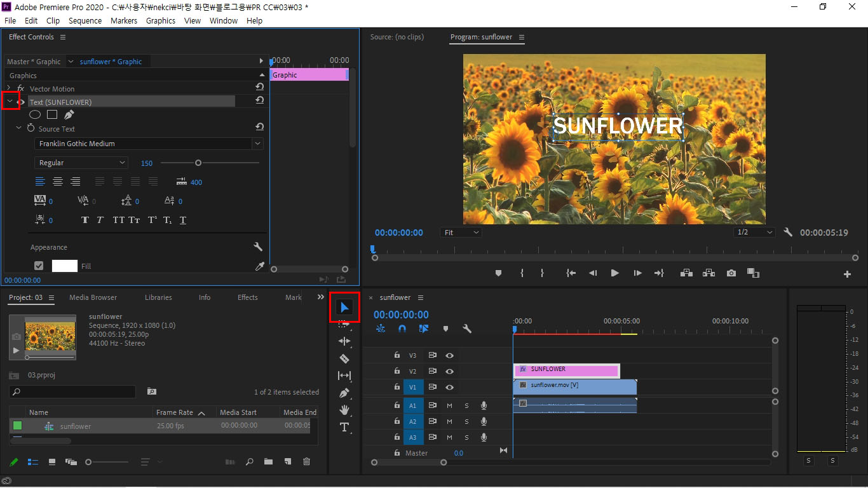Select the Ripple Edit tool

(x=344, y=341)
